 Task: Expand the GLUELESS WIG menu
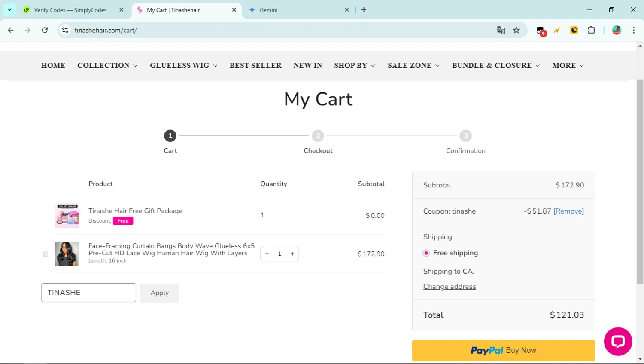[x=183, y=65]
